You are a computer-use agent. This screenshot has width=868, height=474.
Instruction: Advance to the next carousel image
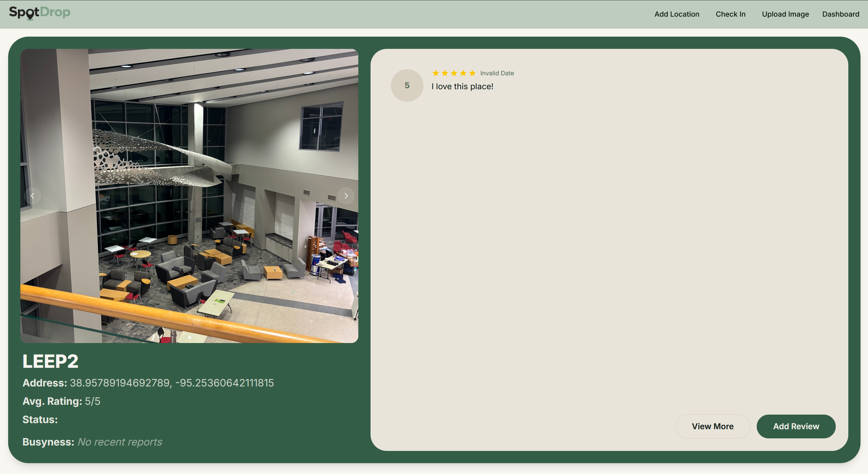pyautogui.click(x=346, y=196)
